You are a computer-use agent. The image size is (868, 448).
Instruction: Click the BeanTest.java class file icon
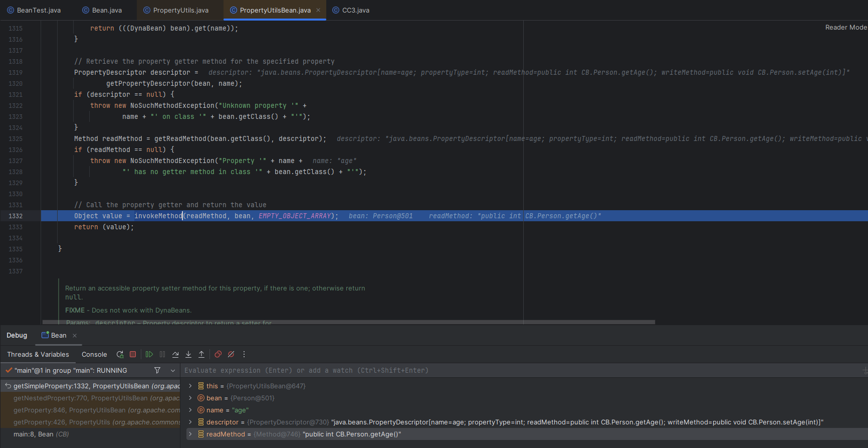[x=11, y=10]
